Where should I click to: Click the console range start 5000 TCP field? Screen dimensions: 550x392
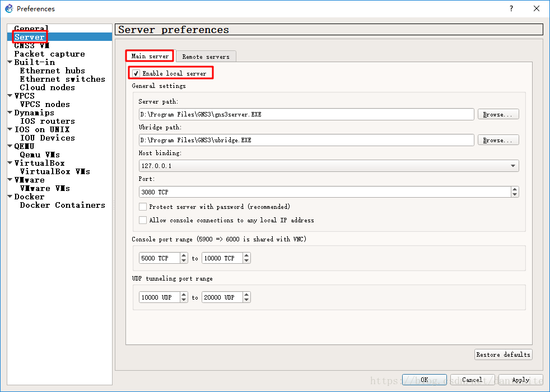(160, 258)
